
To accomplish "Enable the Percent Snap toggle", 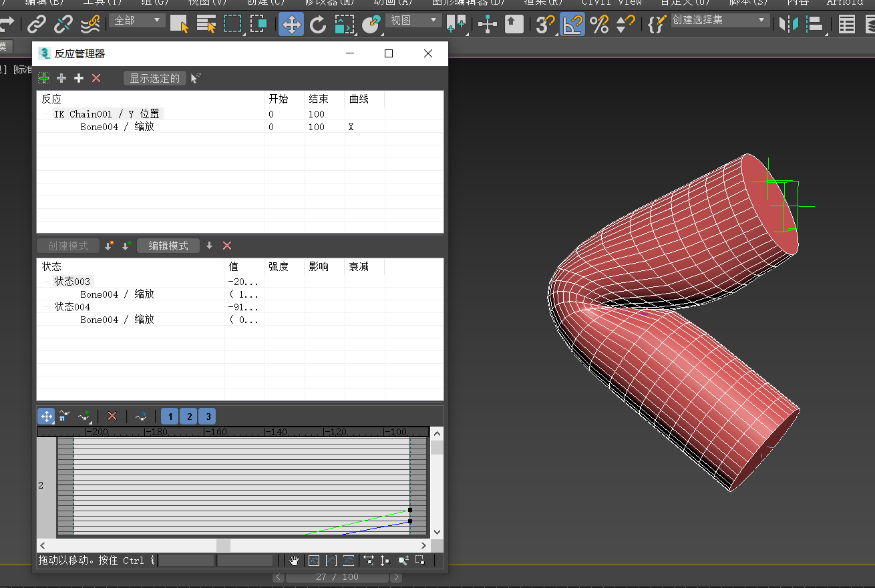I will [x=599, y=24].
